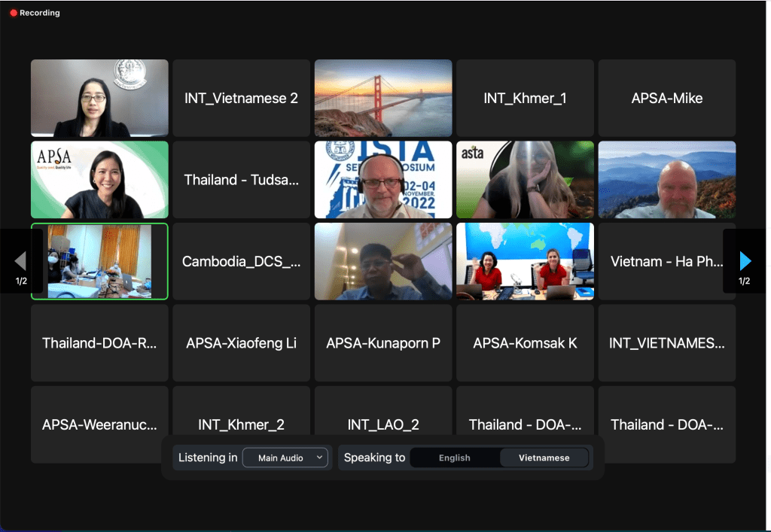Click the INT_Vietnamese 2 participant tile
771x532 pixels.
tap(242, 98)
